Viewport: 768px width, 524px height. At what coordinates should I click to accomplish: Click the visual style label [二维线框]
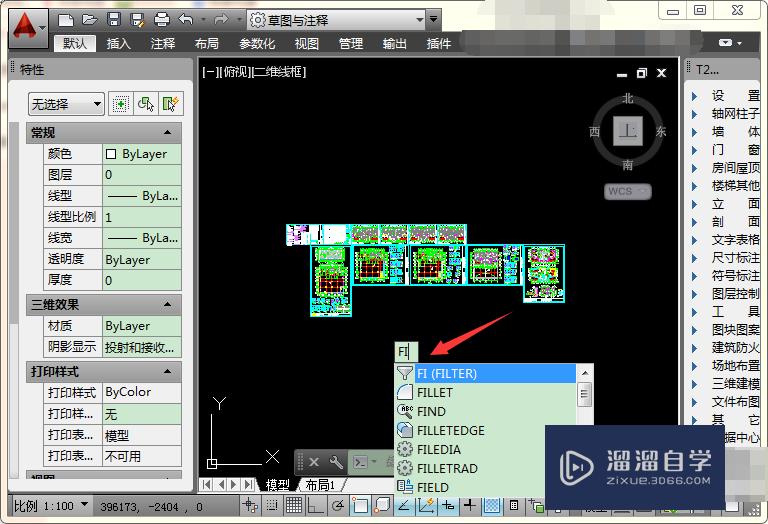point(278,72)
